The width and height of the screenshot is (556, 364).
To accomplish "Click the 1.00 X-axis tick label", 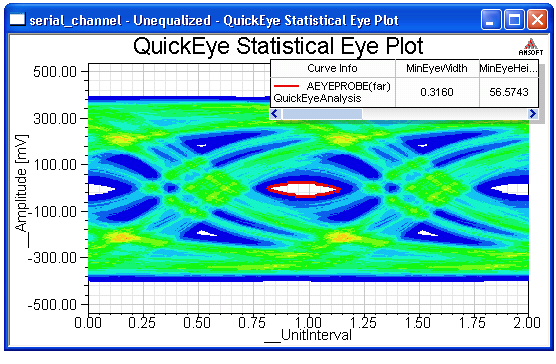I will click(308, 323).
